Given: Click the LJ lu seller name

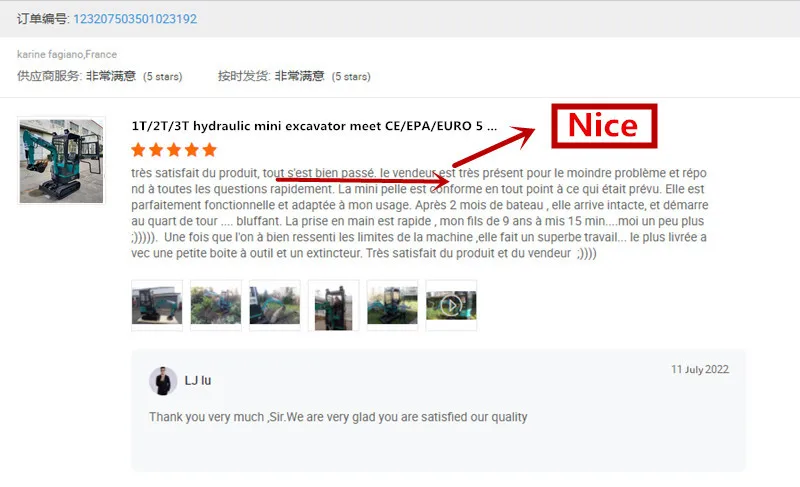Looking at the screenshot, I should click(198, 380).
